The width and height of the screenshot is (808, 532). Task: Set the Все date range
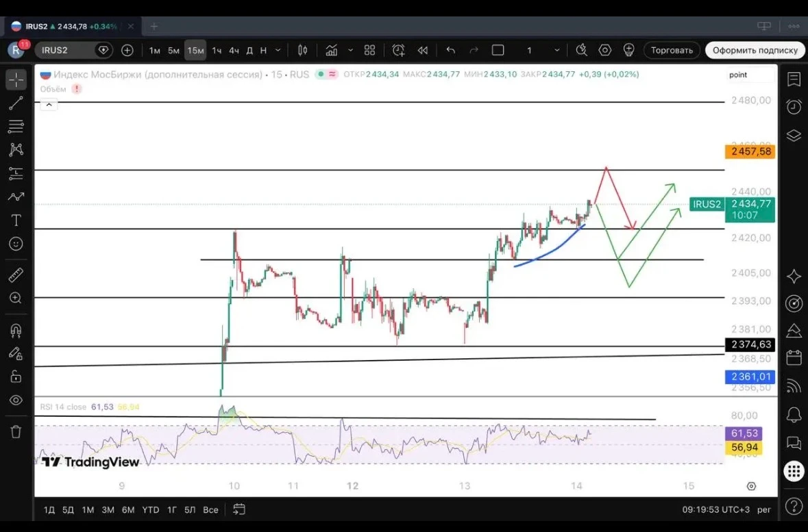[x=210, y=509]
